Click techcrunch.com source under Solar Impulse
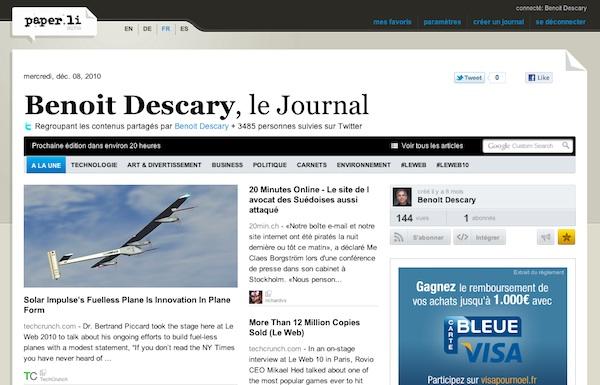This screenshot has height=385, width=600. 50,326
